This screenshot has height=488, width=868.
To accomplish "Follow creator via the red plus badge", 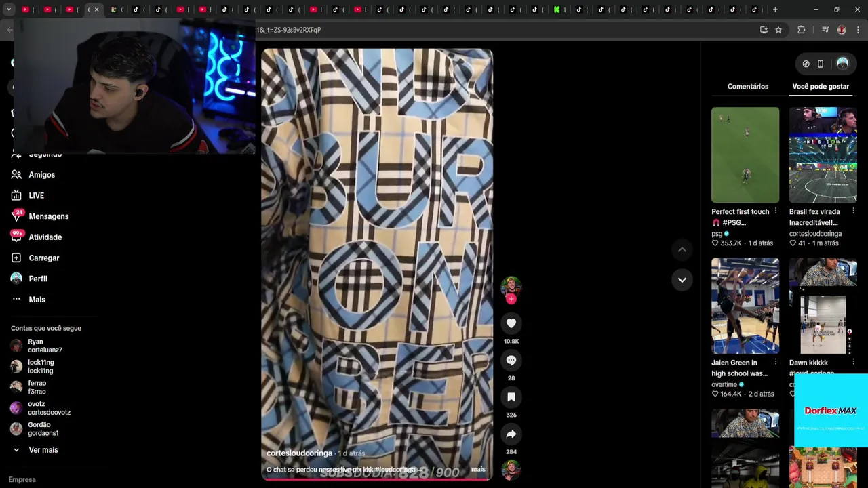I will point(511,299).
